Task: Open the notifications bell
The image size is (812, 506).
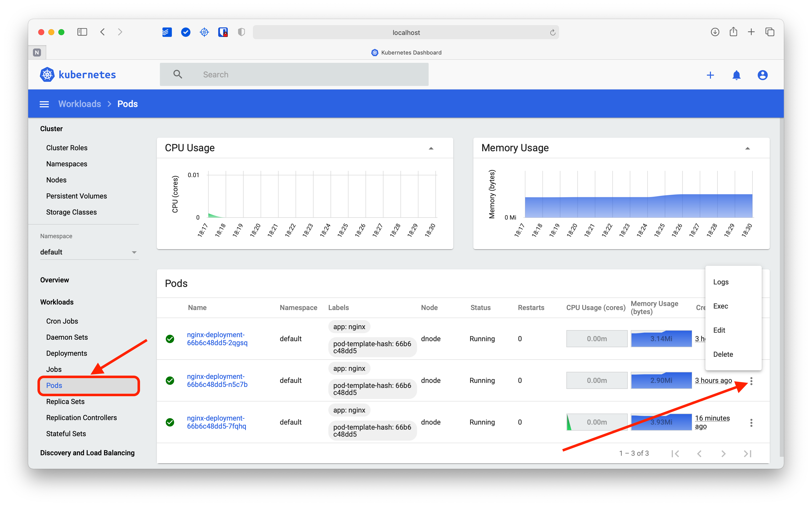Action: click(x=736, y=75)
